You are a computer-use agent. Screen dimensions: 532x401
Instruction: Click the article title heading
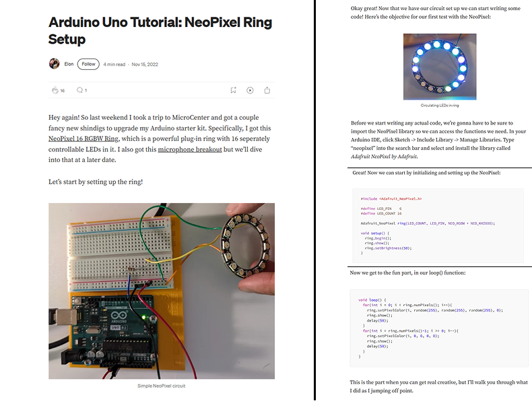[160, 30]
